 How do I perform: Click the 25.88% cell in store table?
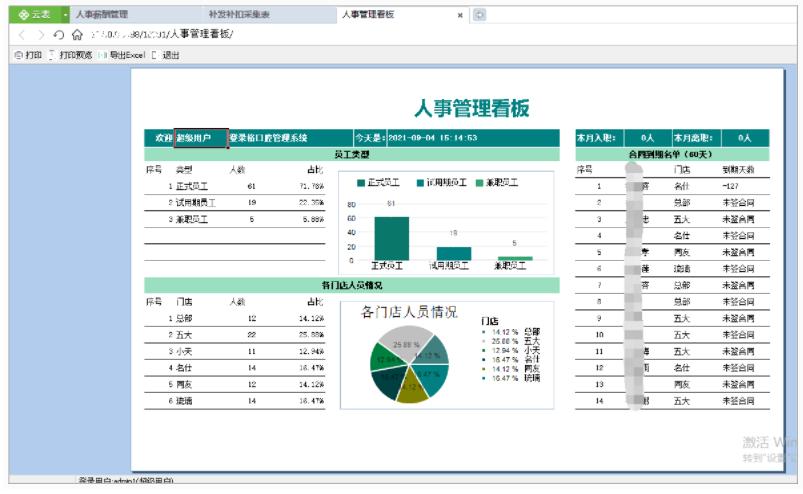[x=311, y=335]
